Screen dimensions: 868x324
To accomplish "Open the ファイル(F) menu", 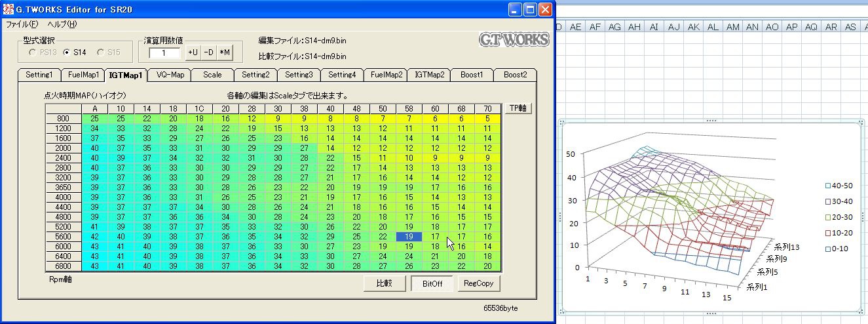I will 22,24.
